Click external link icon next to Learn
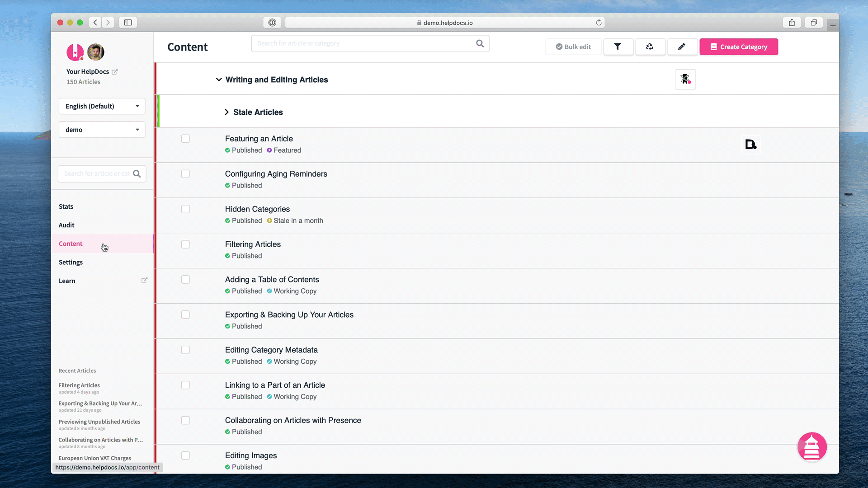 coord(145,280)
